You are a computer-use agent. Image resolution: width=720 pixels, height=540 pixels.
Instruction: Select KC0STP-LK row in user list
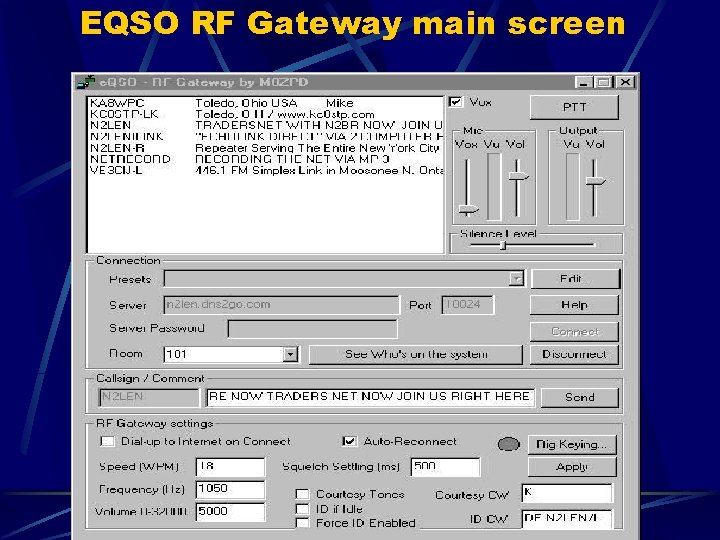tap(265, 114)
